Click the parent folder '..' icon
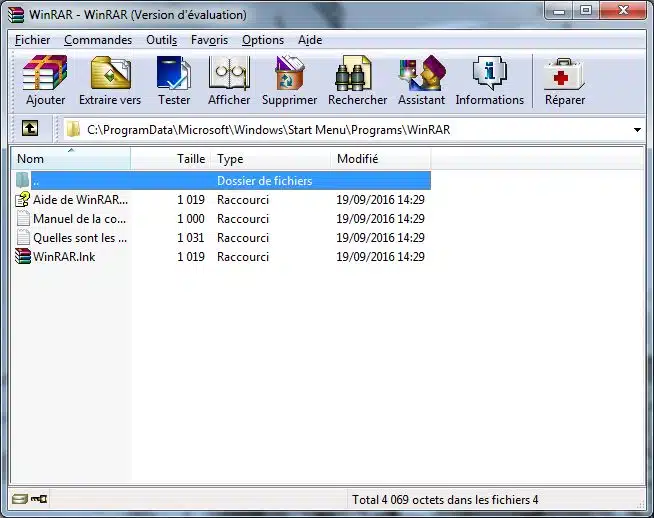Image resolution: width=654 pixels, height=518 pixels. point(22,180)
